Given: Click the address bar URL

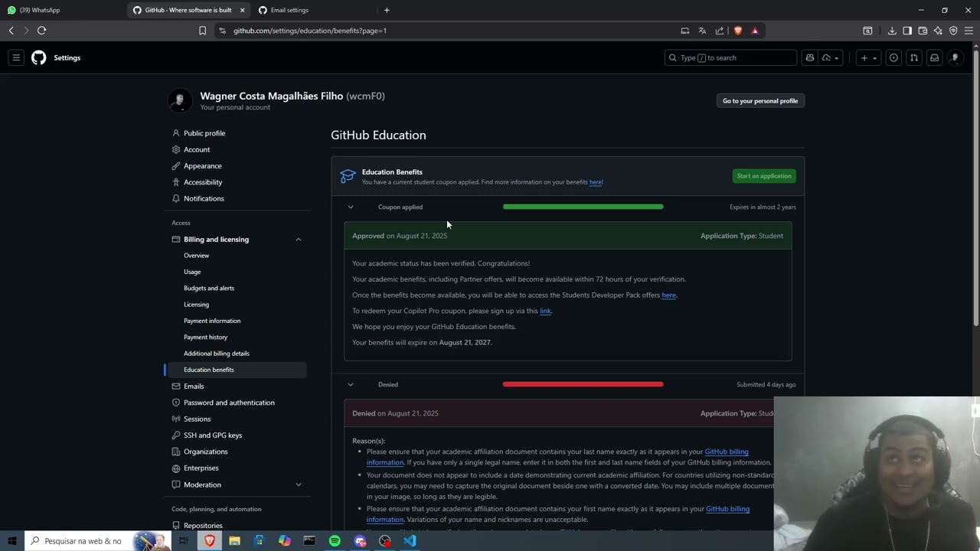Looking at the screenshot, I should [x=310, y=31].
